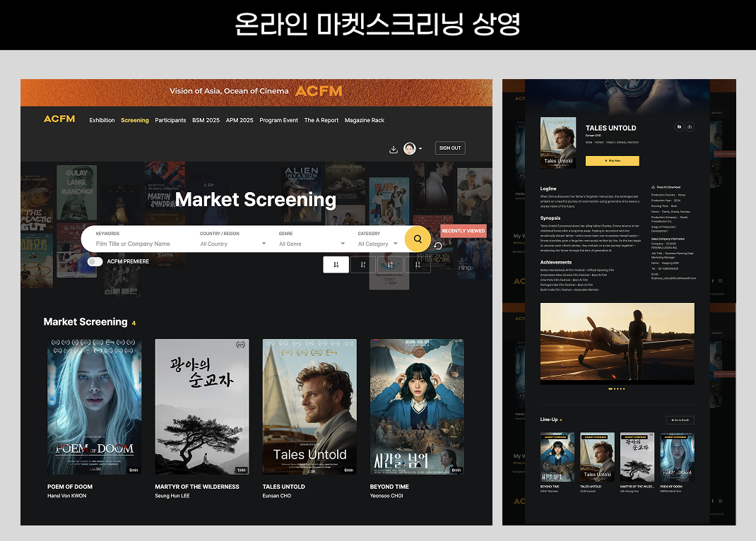This screenshot has width=756, height=541.
Task: Click director name Hansl Von KWON
Action: click(x=67, y=496)
